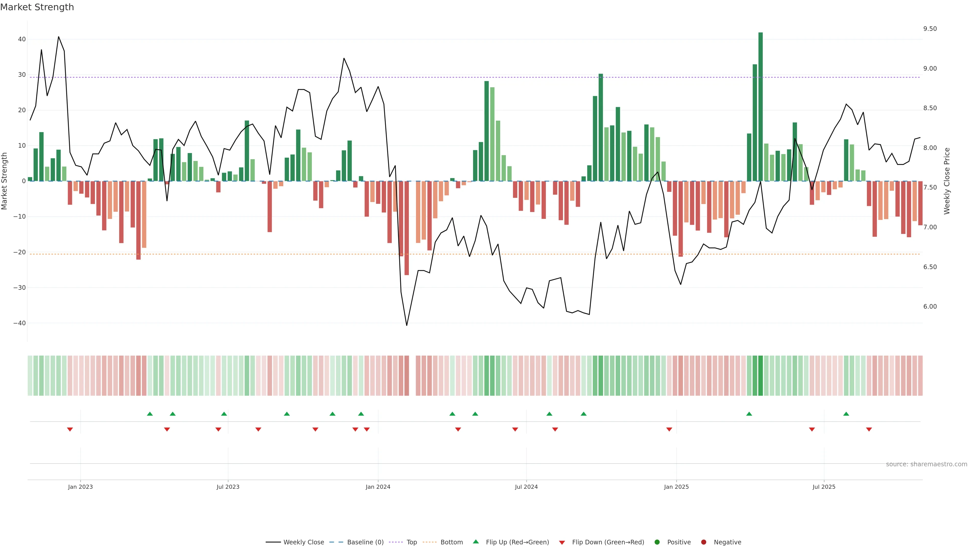Image resolution: width=980 pixels, height=551 pixels.
Task: Click the darkest green heat strip cell
Action: pos(761,375)
